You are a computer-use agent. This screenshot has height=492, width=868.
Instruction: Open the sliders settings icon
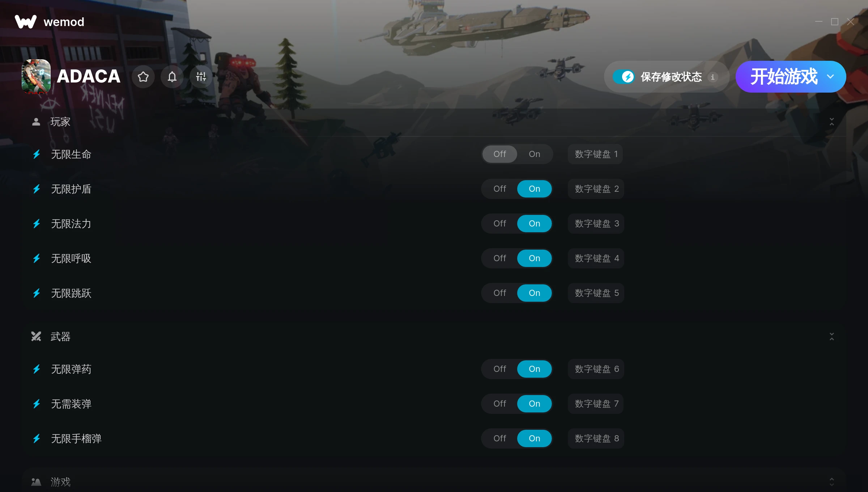pyautogui.click(x=201, y=77)
